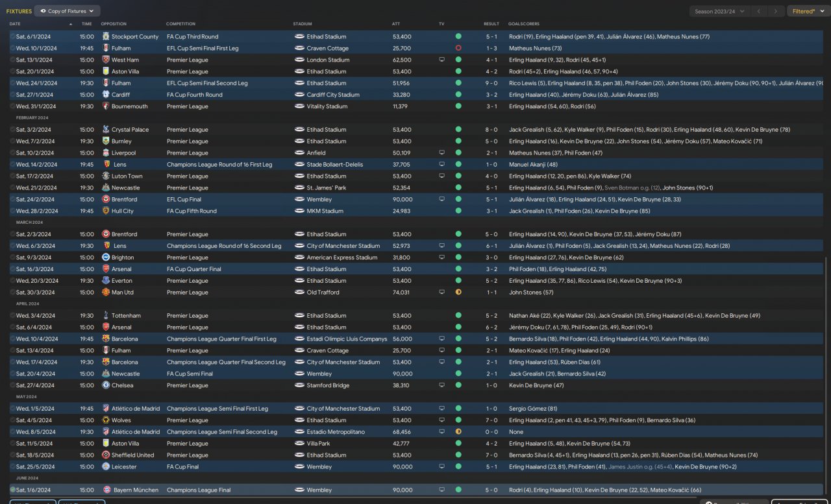Screen dimensions: 831x504
Task: Tick the circle for Sat, 16/3/2024 fixture
Action: pos(12,269)
